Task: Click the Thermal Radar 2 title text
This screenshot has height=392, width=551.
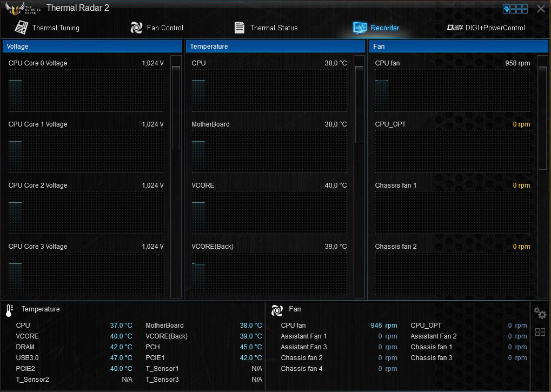Action: tap(78, 8)
